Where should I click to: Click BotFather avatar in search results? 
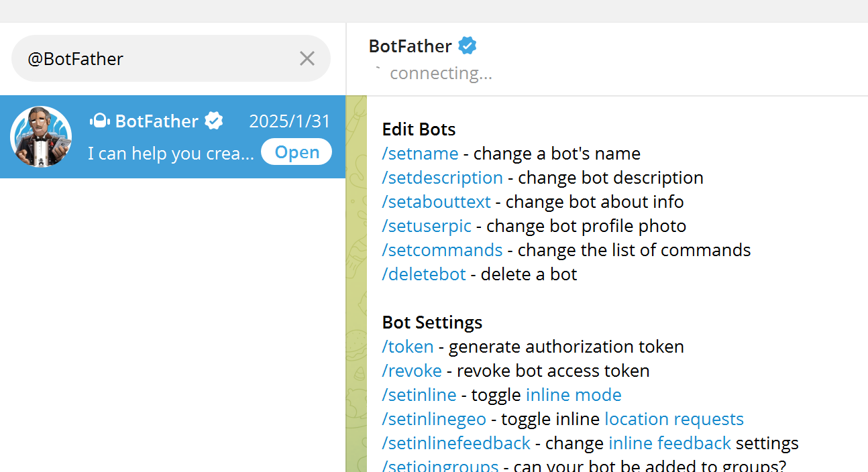[41, 137]
